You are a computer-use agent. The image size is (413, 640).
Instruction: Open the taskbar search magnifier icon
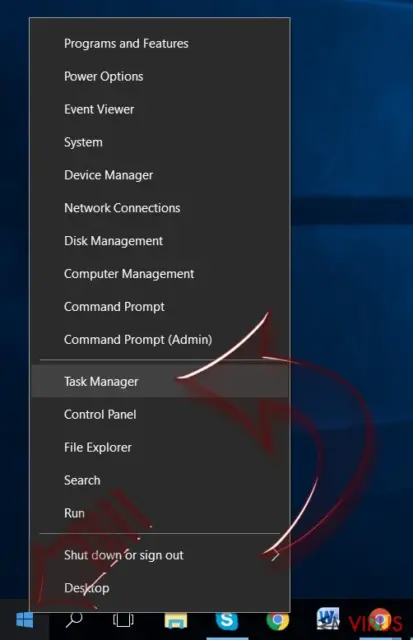tap(74, 620)
